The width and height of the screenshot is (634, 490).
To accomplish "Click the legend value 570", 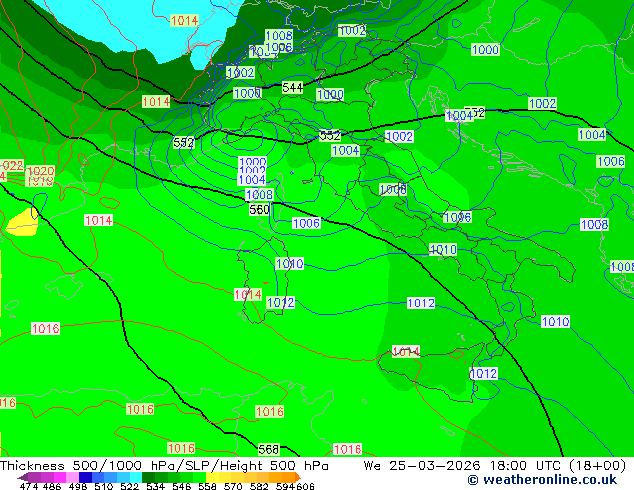I will pos(233,486).
